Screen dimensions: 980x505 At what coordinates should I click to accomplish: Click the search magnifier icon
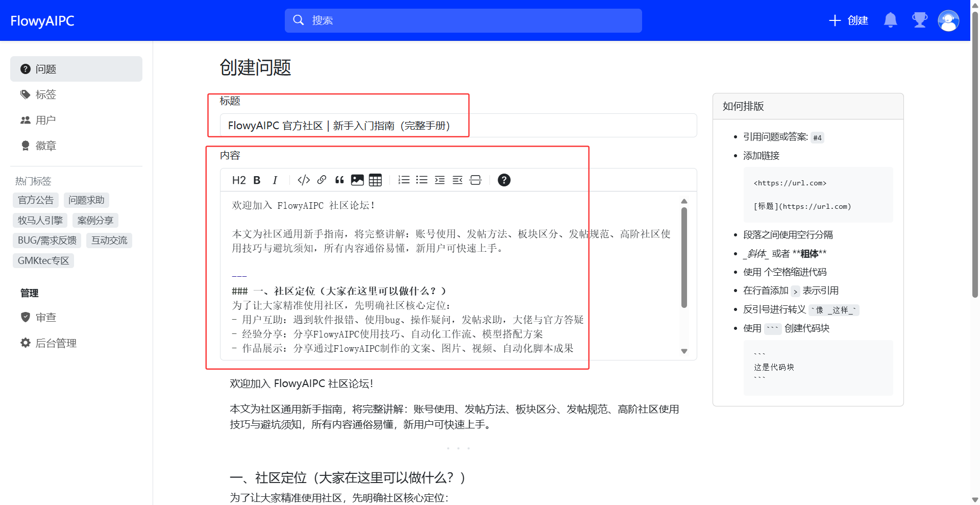point(299,20)
